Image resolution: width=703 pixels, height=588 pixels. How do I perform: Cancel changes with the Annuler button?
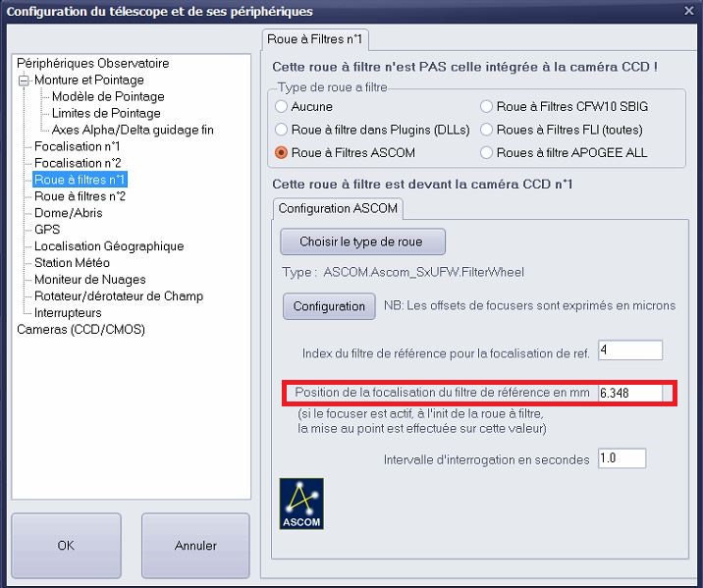pyautogui.click(x=195, y=546)
